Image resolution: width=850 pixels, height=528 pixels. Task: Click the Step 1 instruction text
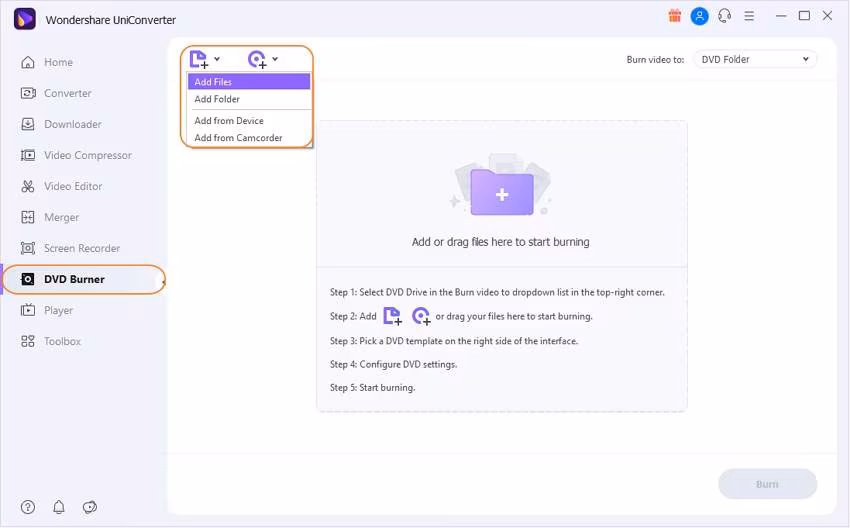(497, 292)
